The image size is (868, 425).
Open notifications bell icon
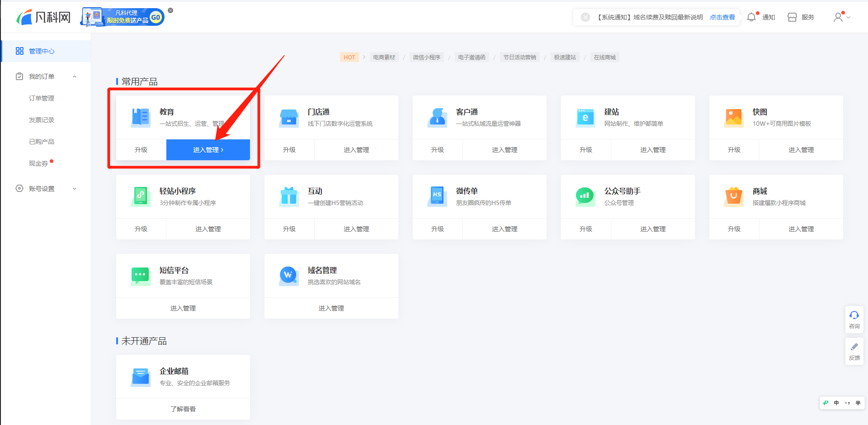pos(751,17)
